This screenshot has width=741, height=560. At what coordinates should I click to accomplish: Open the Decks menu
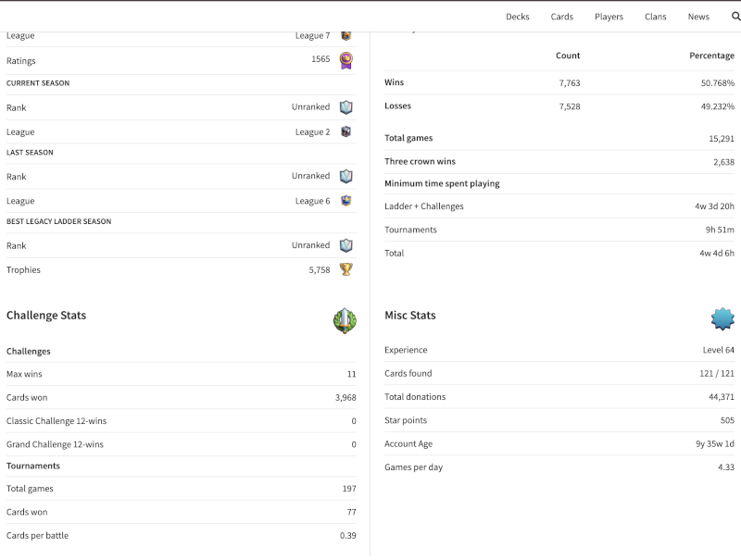[x=518, y=17]
